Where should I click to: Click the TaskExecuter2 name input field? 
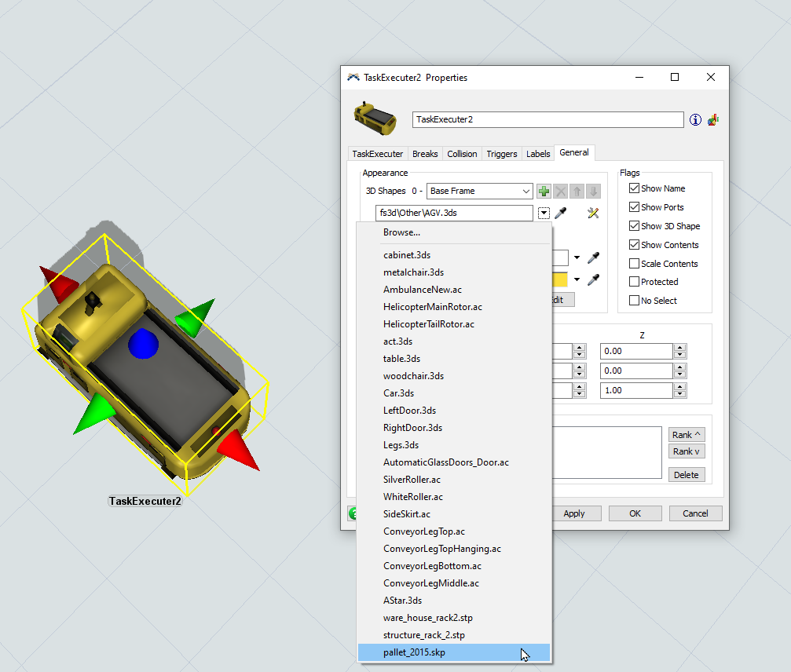pos(547,119)
